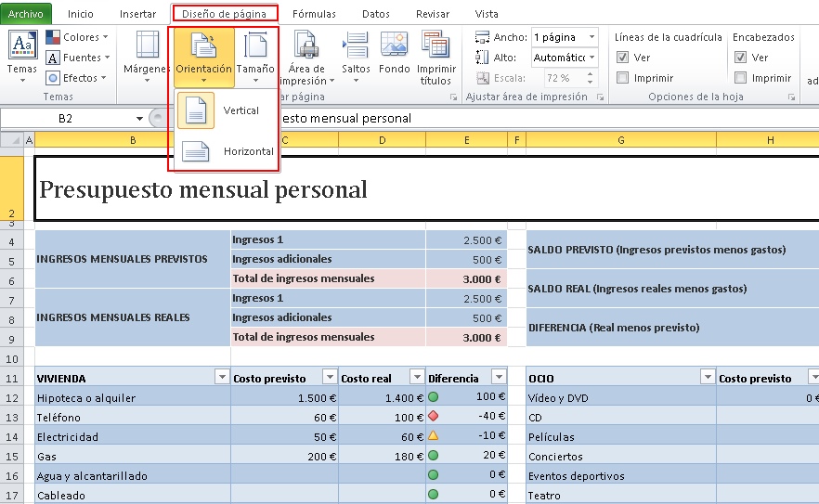The height and width of the screenshot is (504, 819).
Task: Switch to the Fórmulas ribbon tab
Action: click(314, 14)
